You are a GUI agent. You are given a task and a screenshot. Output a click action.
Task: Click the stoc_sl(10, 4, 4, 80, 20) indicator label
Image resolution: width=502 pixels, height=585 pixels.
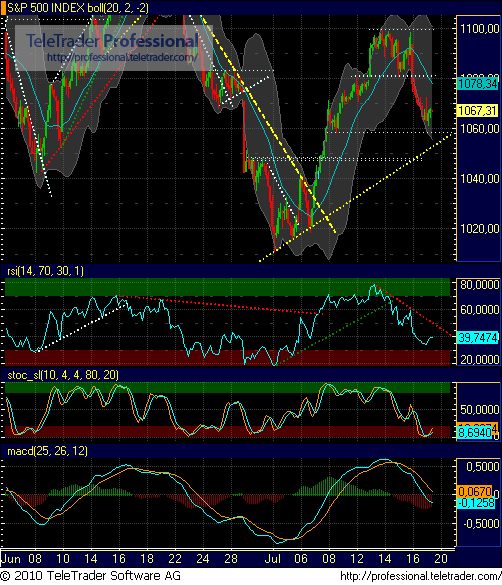pos(63,375)
